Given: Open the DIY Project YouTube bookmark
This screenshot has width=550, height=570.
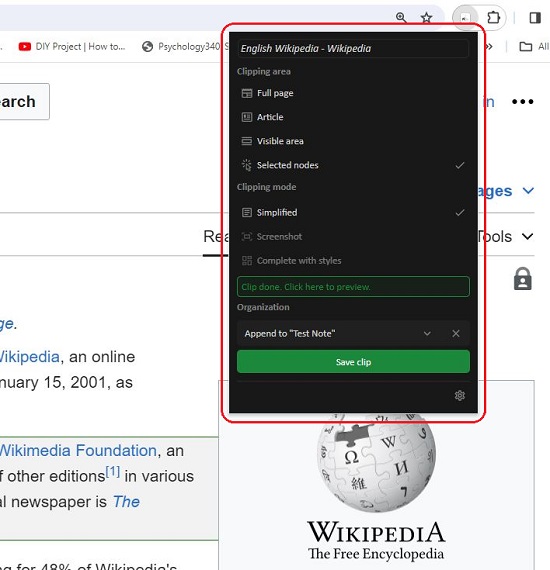Looking at the screenshot, I should point(72,47).
